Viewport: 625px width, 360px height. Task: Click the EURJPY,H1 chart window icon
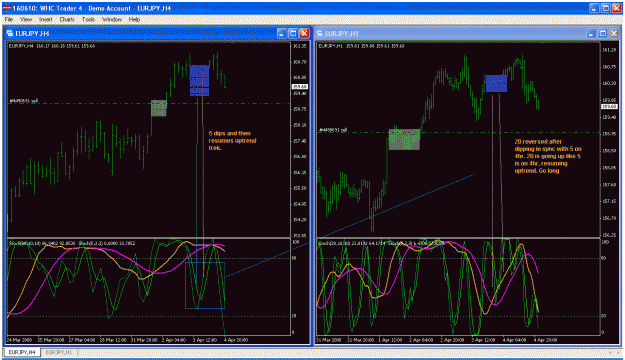pyautogui.click(x=320, y=33)
